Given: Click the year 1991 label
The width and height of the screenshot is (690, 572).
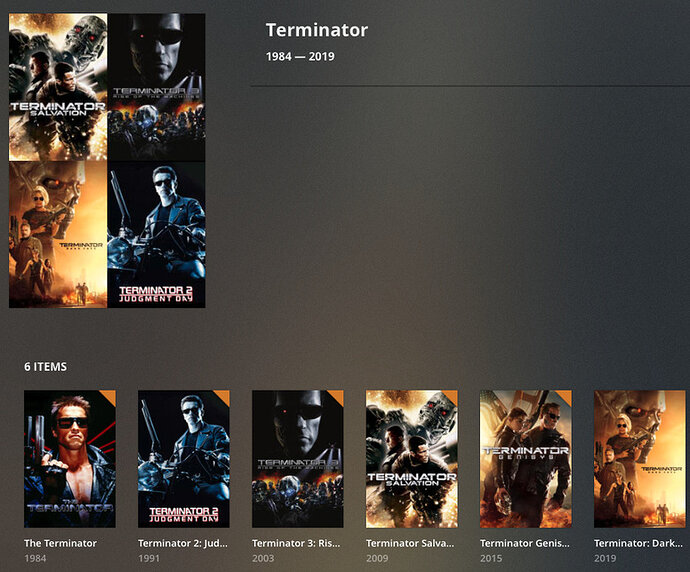Looking at the screenshot, I should pos(149,558).
